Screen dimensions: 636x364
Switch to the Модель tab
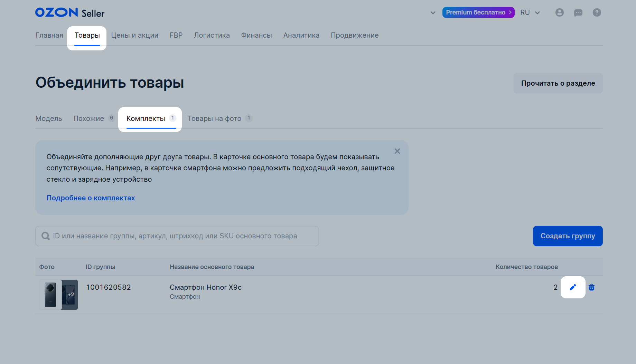click(49, 118)
